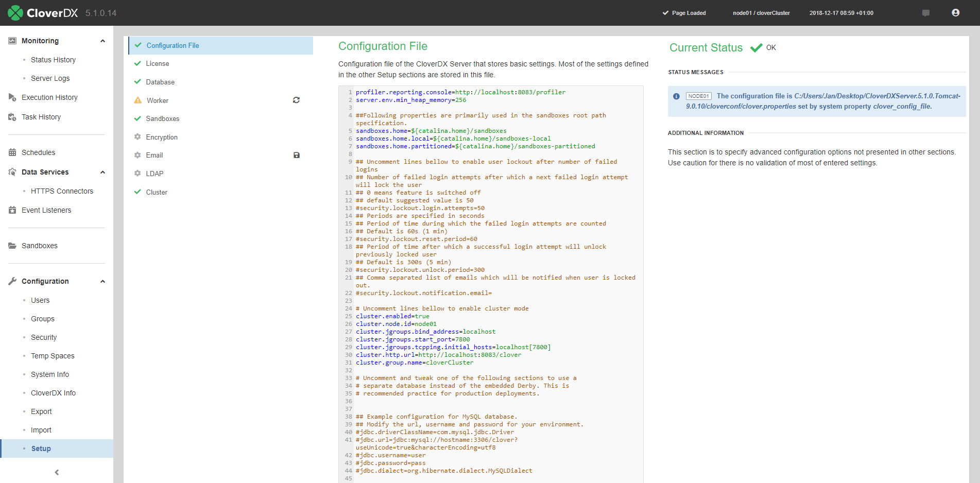This screenshot has width=980, height=483.
Task: Click the Sandboxes folder icon in sidebar
Action: [12, 246]
